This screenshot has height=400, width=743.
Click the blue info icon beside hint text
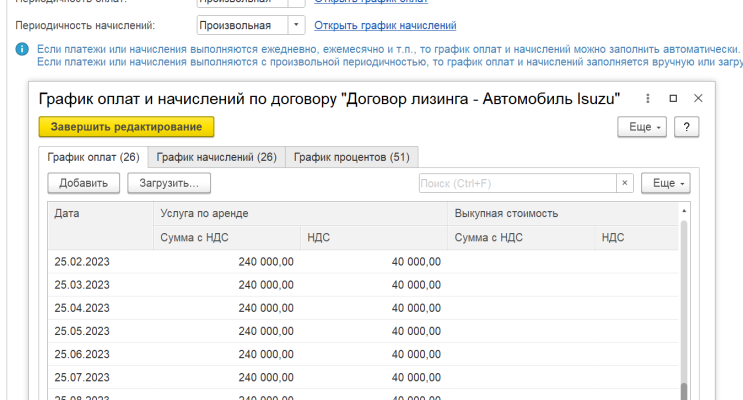pos(22,49)
